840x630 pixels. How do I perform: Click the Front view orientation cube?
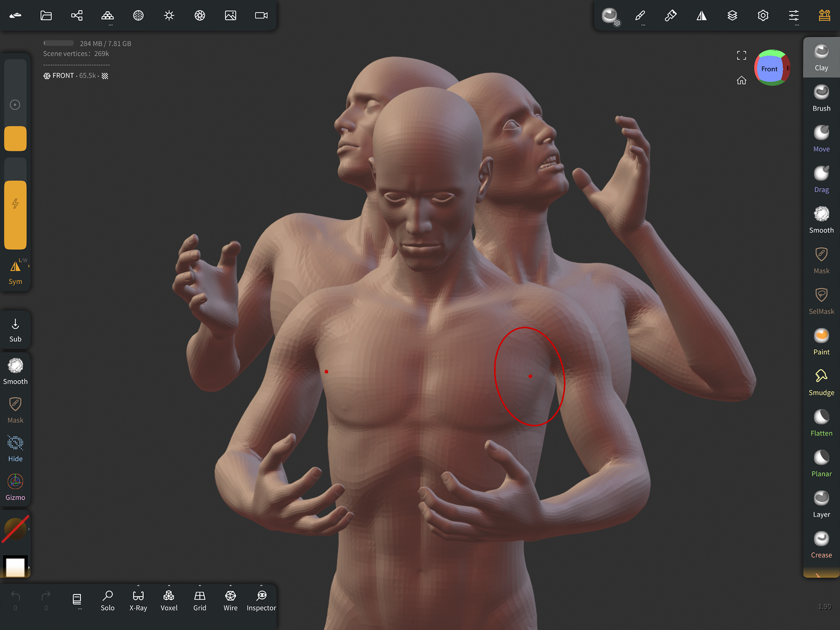[x=770, y=68]
